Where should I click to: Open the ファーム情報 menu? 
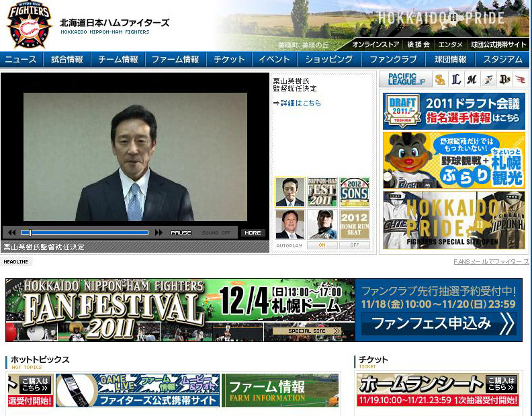click(x=175, y=59)
